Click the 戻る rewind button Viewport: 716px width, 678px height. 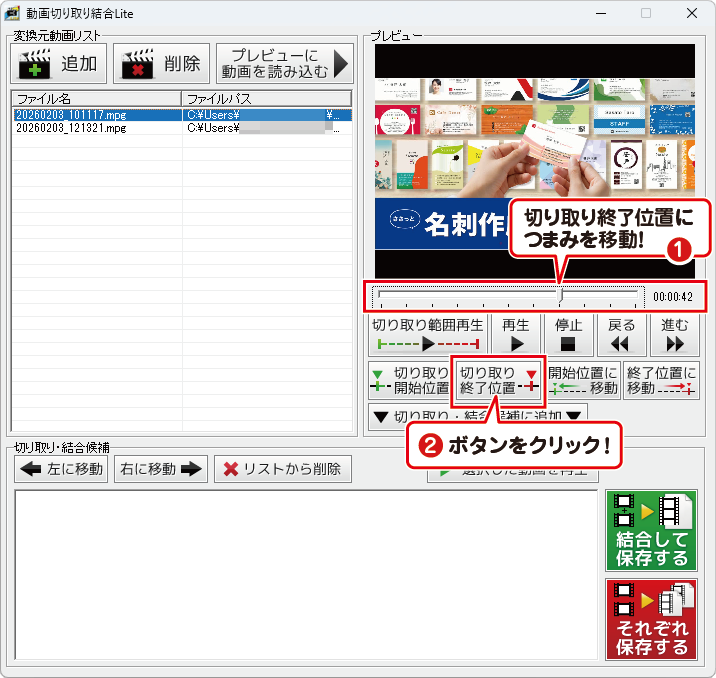click(x=621, y=335)
